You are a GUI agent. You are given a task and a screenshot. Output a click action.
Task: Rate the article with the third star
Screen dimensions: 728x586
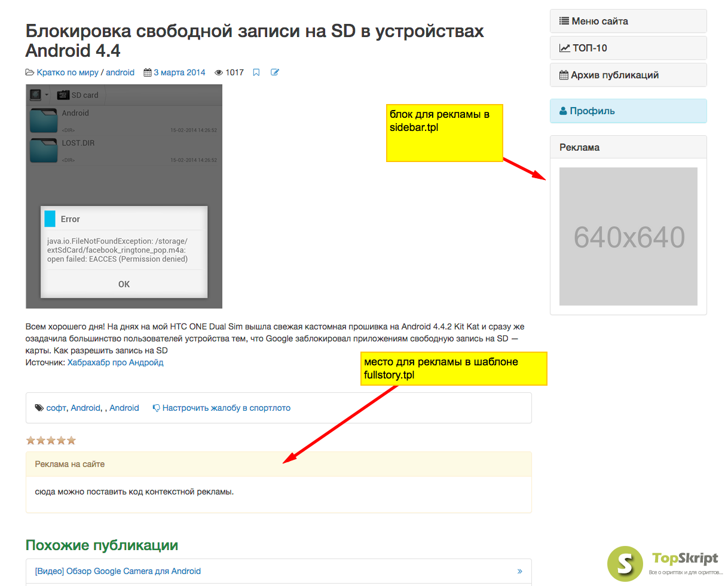[x=51, y=441]
